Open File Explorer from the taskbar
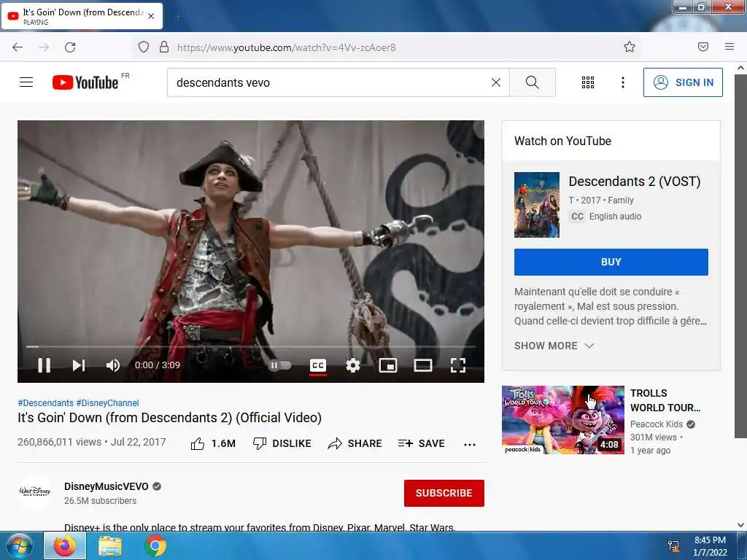Viewport: 747px width, 560px height. [110, 545]
